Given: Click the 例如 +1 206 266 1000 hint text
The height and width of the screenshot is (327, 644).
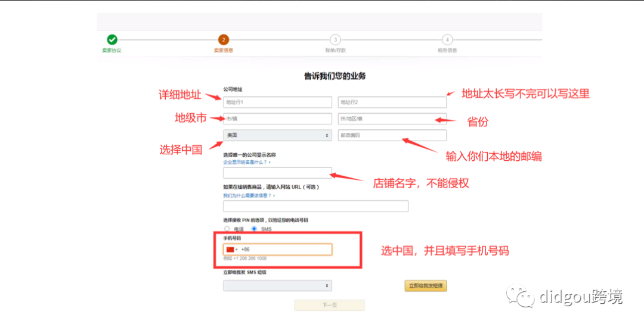Looking at the screenshot, I should (245, 259).
